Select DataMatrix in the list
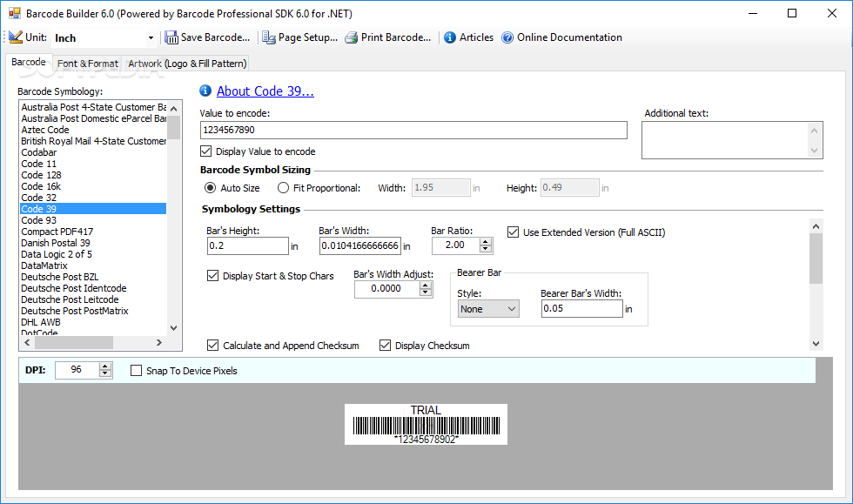 [44, 265]
